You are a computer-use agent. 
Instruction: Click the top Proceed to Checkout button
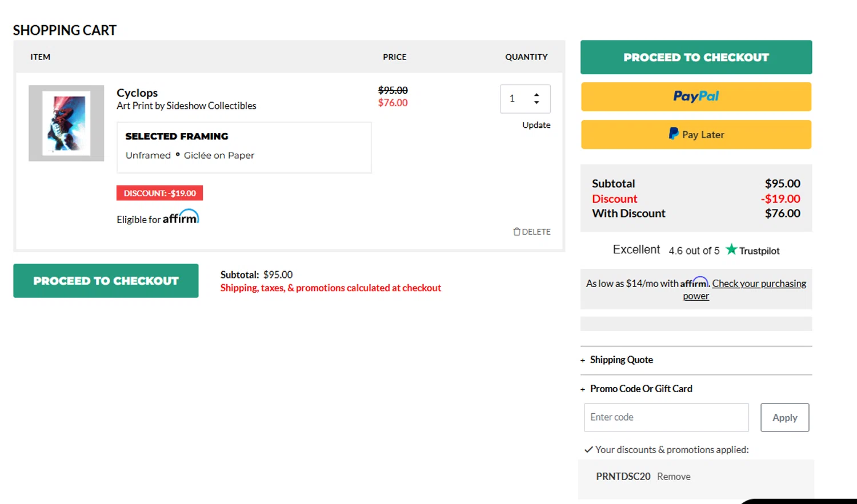click(696, 57)
